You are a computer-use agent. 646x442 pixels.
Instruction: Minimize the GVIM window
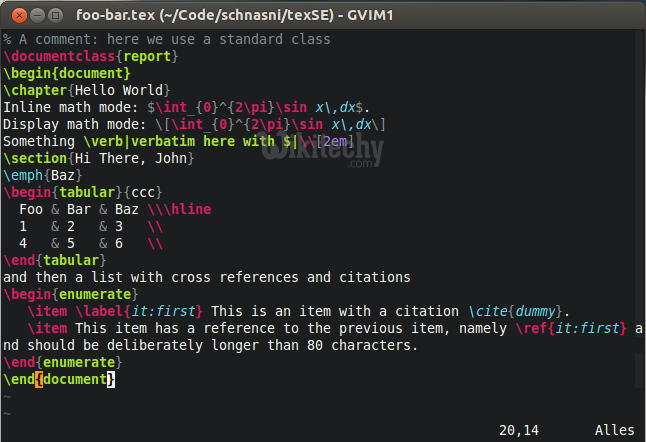[x=34, y=14]
